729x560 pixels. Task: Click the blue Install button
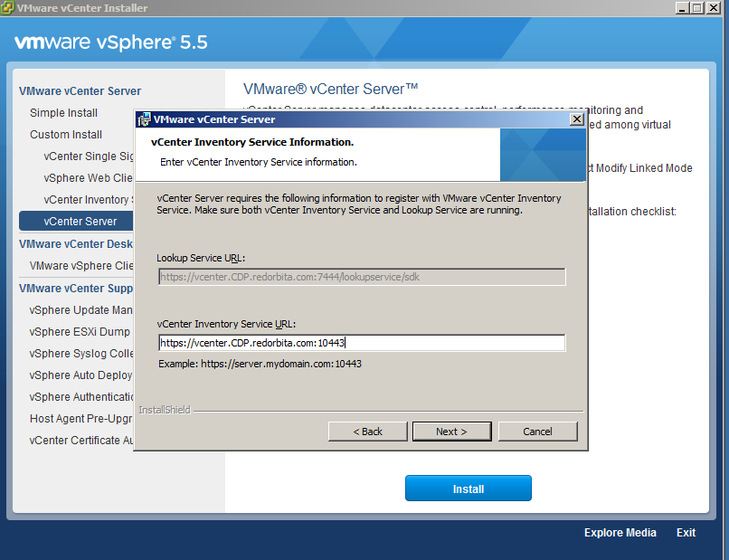pos(468,489)
